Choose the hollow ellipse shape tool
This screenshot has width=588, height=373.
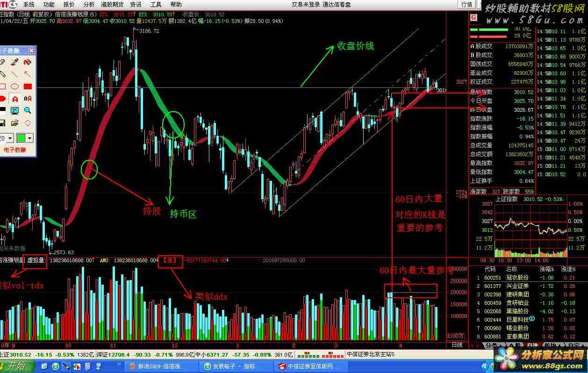pyautogui.click(x=15, y=86)
